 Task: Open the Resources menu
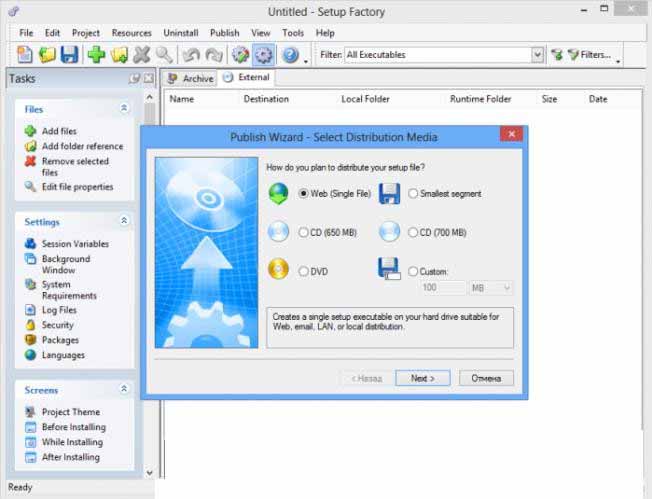[131, 33]
